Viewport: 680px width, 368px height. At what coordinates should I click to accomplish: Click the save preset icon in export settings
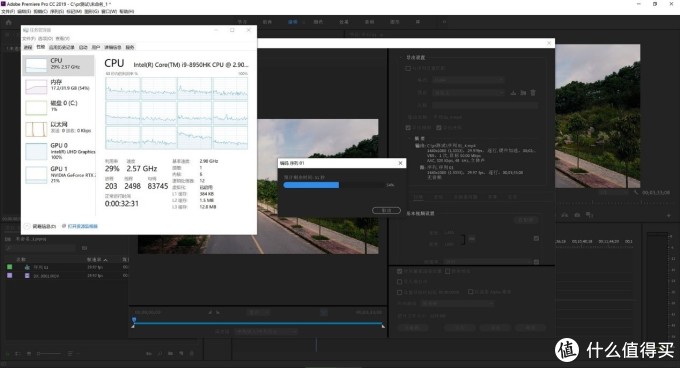[513, 93]
